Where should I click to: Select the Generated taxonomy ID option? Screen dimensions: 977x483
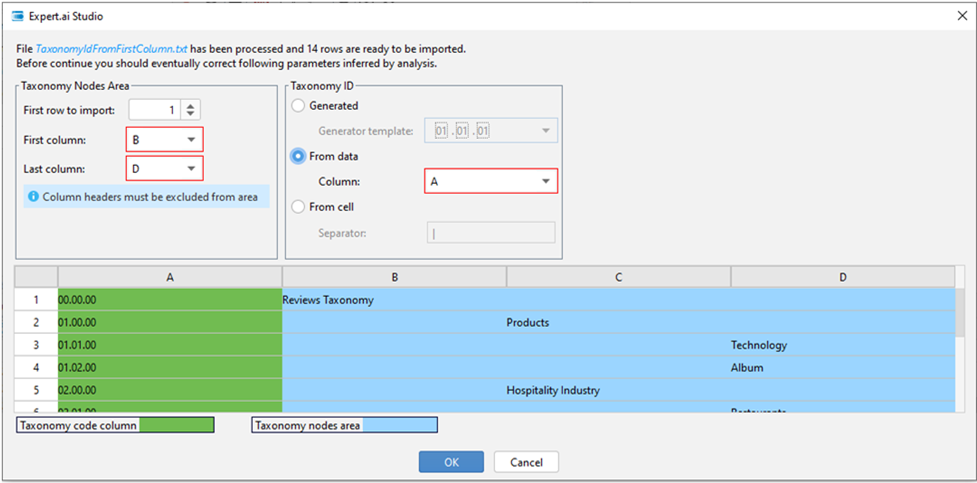tap(298, 105)
